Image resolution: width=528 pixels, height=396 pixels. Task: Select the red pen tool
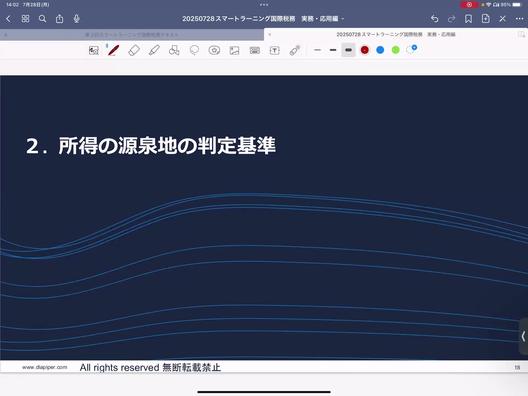click(113, 51)
